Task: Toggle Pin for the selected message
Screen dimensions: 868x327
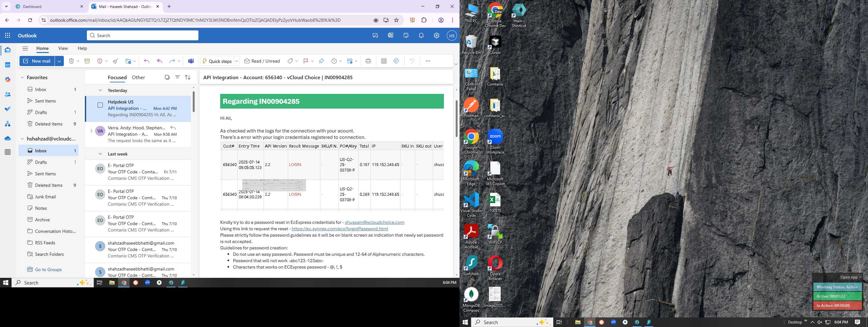Action: (321, 61)
